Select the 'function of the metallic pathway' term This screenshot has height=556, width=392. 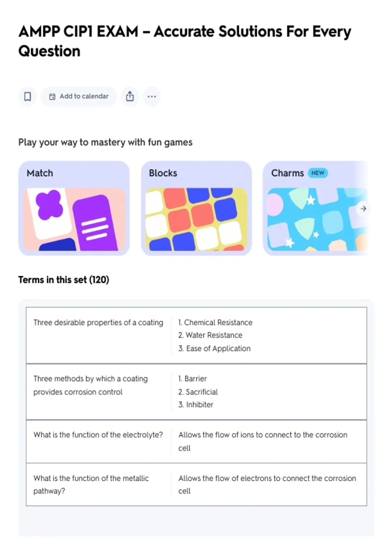[91, 485]
